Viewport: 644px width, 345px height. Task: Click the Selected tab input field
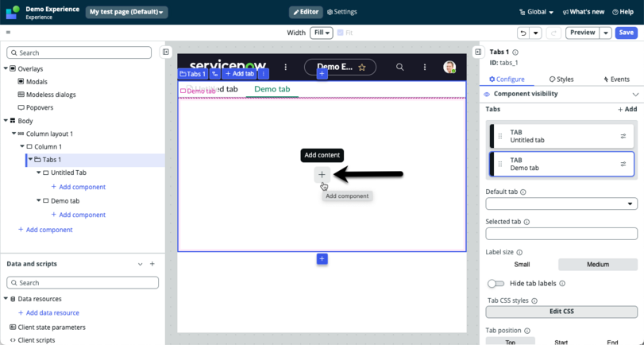tap(561, 234)
